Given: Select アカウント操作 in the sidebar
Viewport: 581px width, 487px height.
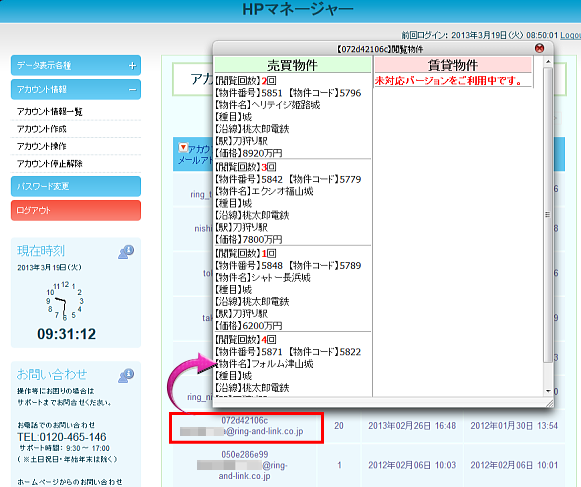Looking at the screenshot, I should [x=42, y=146].
